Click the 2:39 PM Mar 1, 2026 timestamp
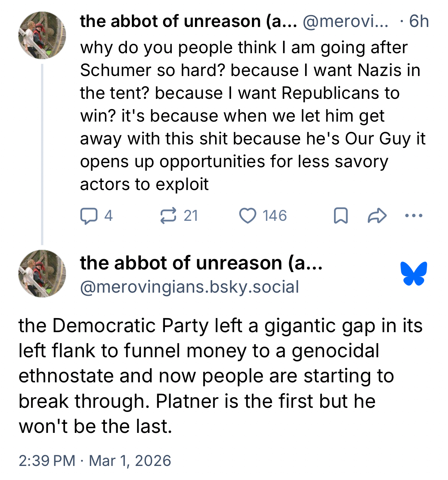 point(95,461)
